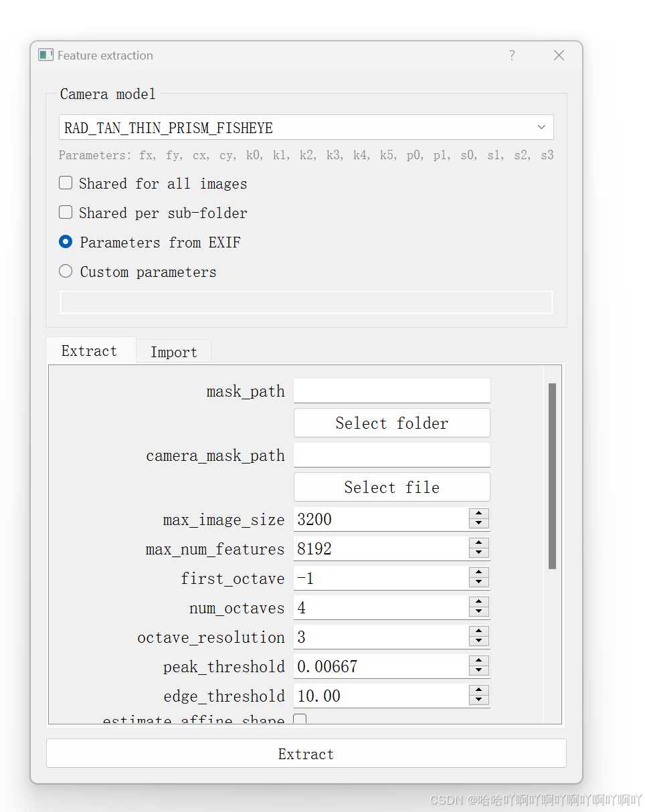Click the options panel vertical scrollbar
This screenshot has height=812, width=645.
click(552, 476)
